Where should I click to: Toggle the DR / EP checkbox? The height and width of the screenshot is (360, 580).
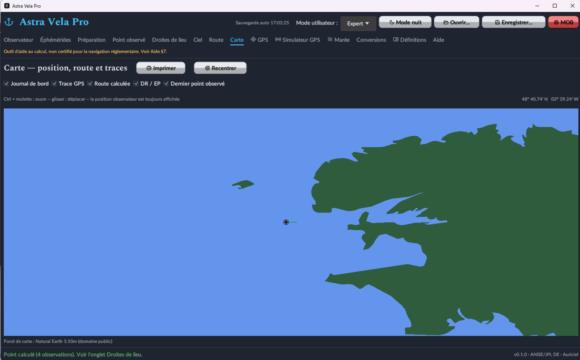(136, 84)
